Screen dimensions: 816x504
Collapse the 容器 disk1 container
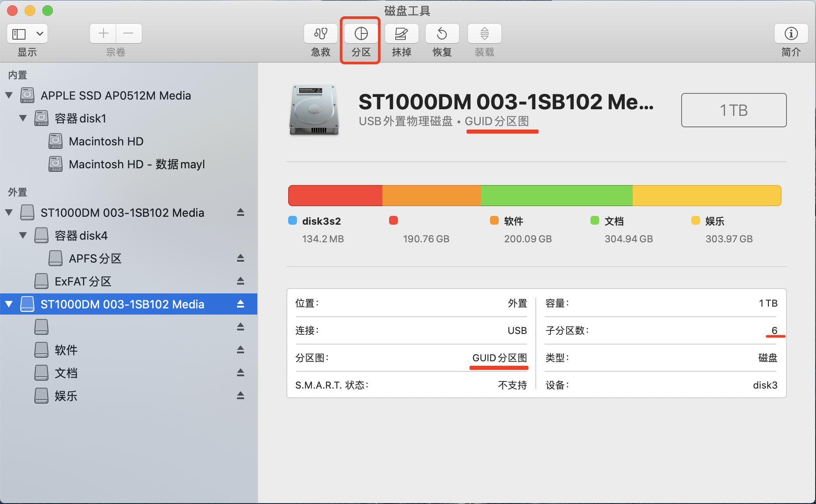coord(23,118)
